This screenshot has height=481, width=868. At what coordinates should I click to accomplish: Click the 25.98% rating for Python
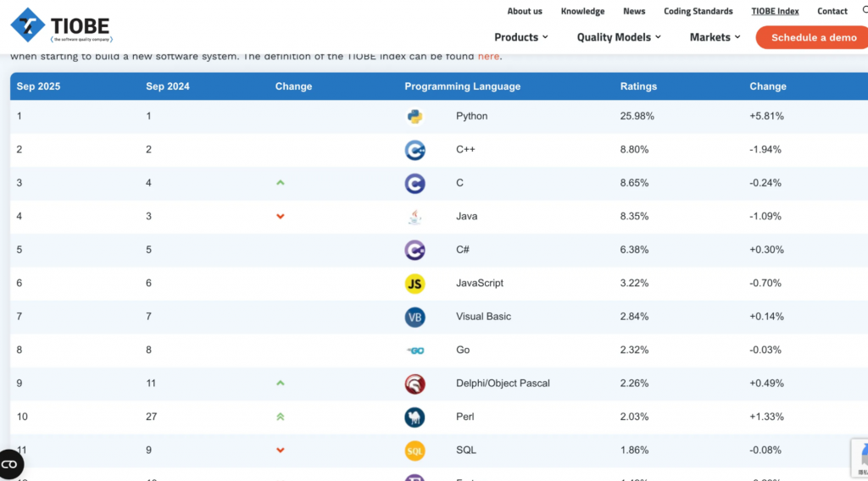(637, 116)
